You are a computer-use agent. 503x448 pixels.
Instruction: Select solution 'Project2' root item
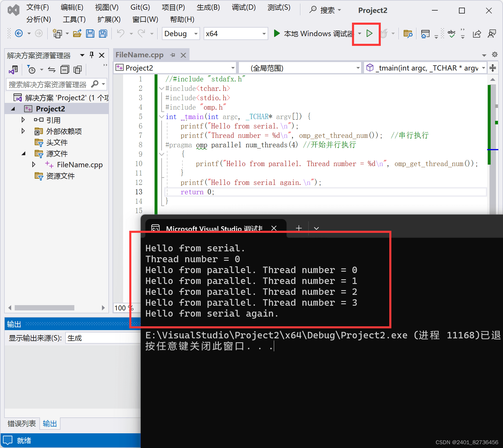coord(61,98)
